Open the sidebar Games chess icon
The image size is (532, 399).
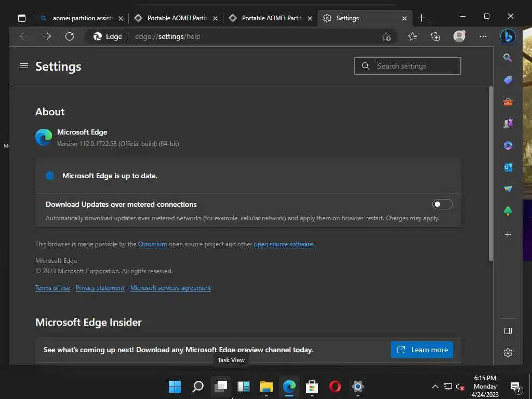click(508, 124)
